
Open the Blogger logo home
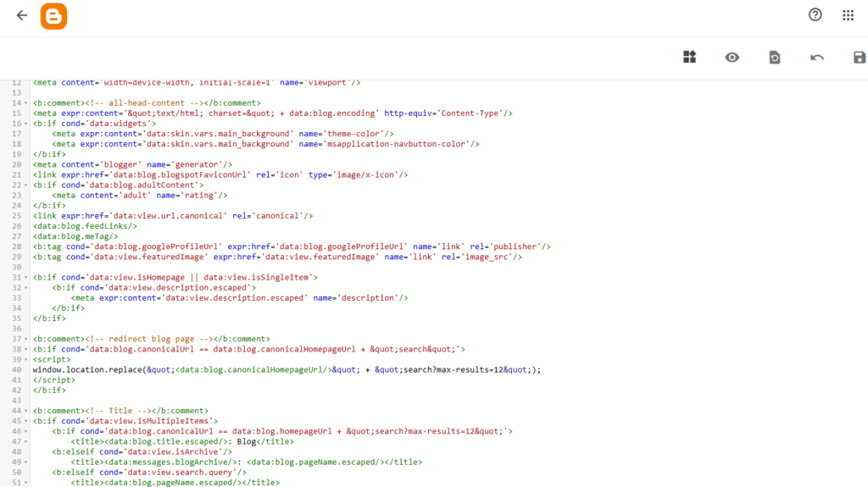[x=53, y=16]
